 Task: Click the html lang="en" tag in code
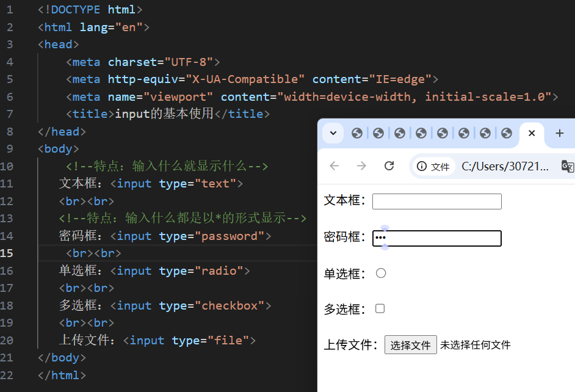point(93,27)
